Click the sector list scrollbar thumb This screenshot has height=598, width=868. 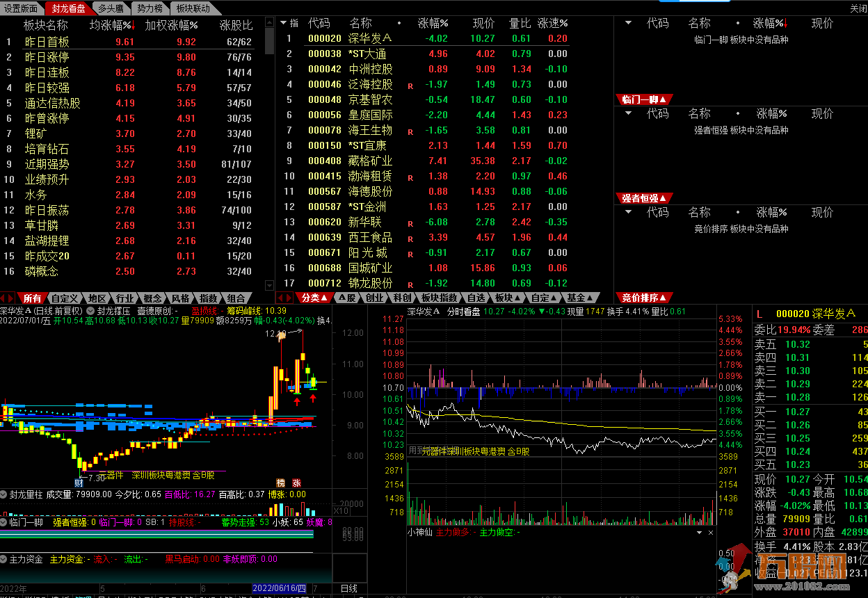[269, 40]
